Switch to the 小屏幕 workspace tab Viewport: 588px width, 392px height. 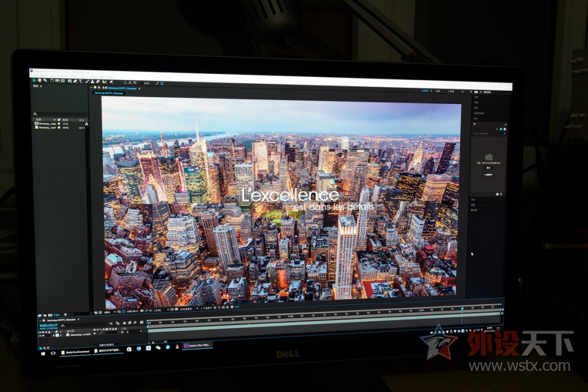click(x=451, y=91)
